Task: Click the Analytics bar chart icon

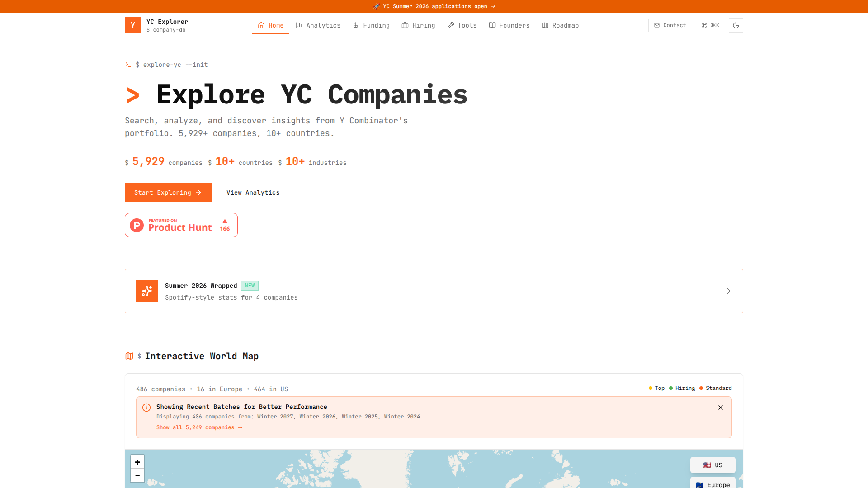Action: click(299, 25)
